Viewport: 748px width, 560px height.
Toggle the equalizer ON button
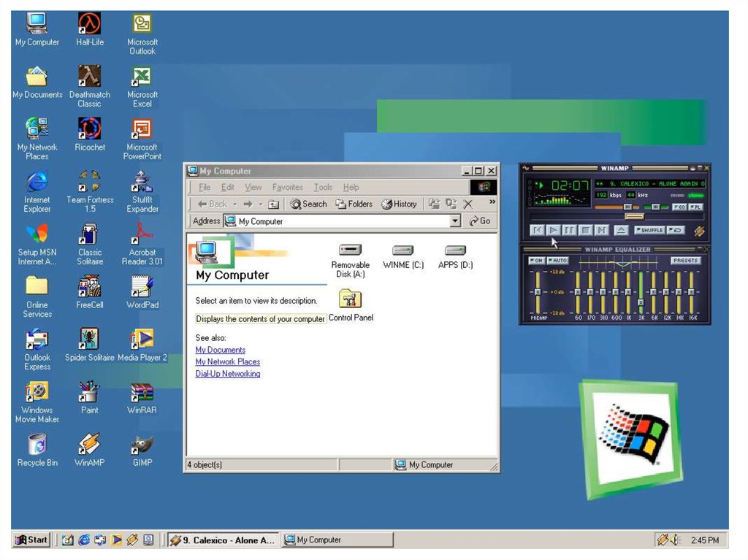[537, 261]
